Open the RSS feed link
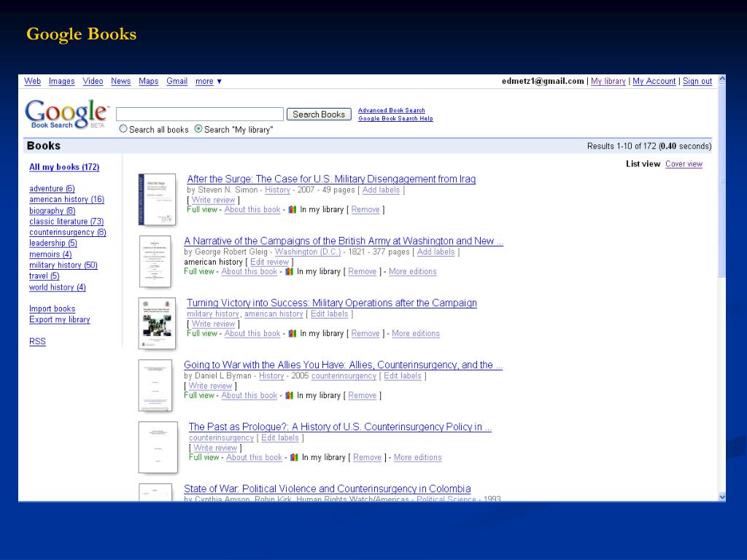This screenshot has height=560, width=747. click(38, 341)
